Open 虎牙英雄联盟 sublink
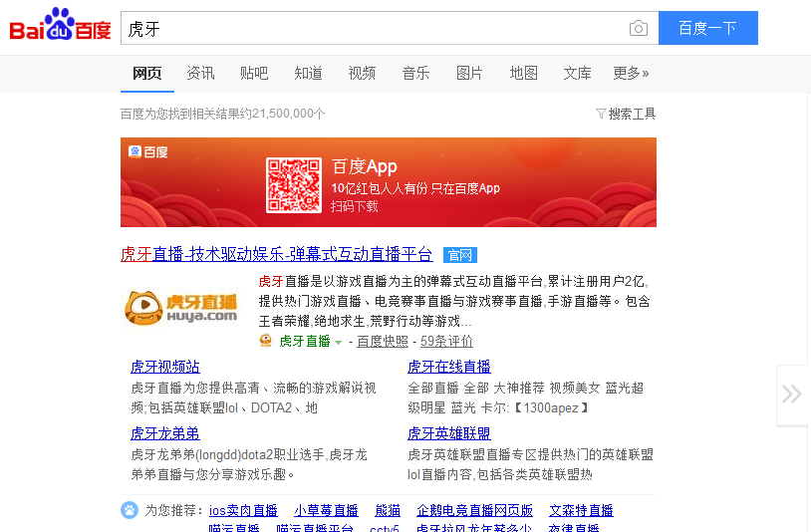The width and height of the screenshot is (811, 532). tap(449, 433)
